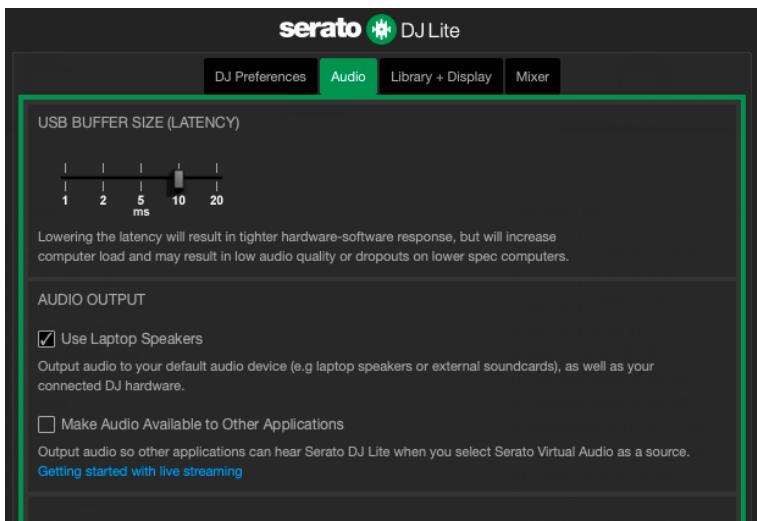Click the AUDIO OUTPUT heading
Viewport: 757px width, 521px height.
[91, 299]
